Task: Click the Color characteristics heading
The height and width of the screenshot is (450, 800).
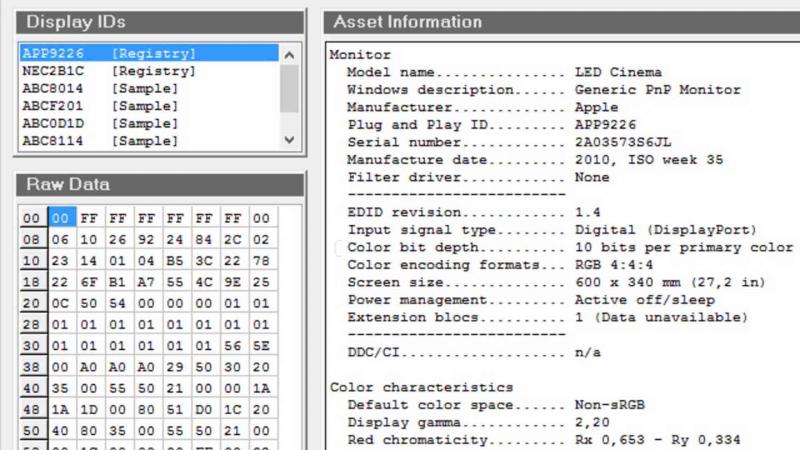Action: click(x=421, y=387)
